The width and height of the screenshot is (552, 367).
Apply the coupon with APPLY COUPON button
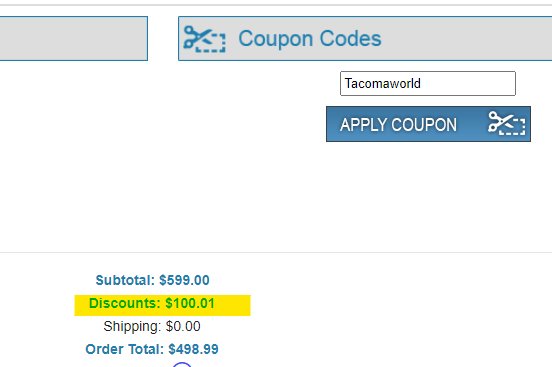(x=428, y=124)
